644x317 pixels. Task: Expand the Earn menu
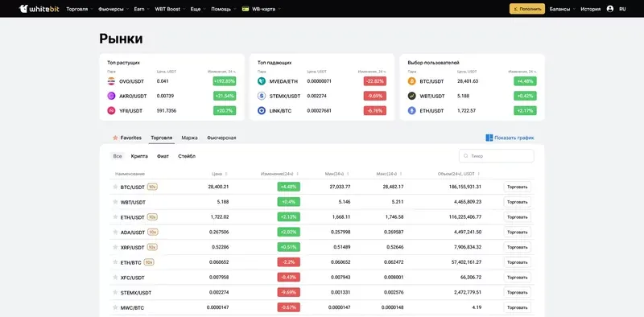(142, 9)
